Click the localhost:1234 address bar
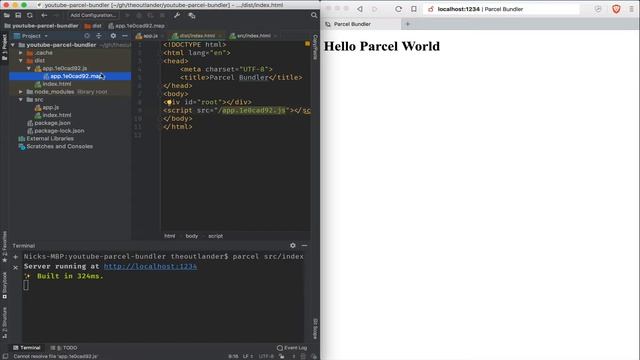The width and height of the screenshot is (640, 360). tap(501, 9)
